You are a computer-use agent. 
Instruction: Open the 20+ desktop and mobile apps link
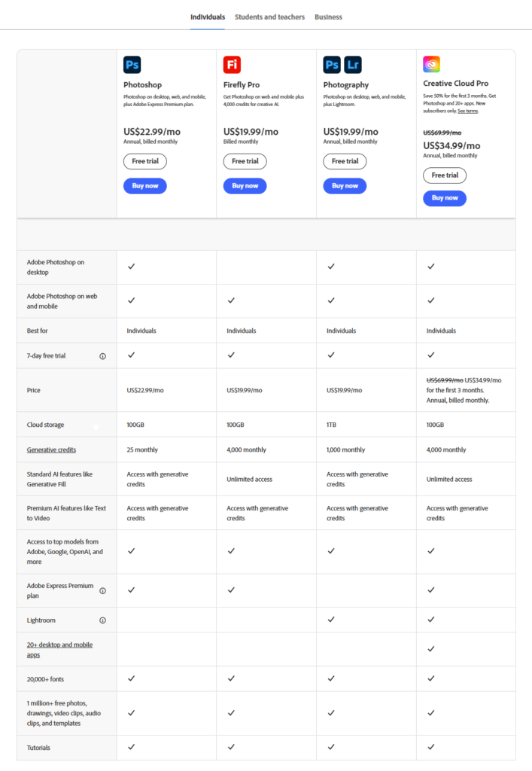(x=59, y=650)
